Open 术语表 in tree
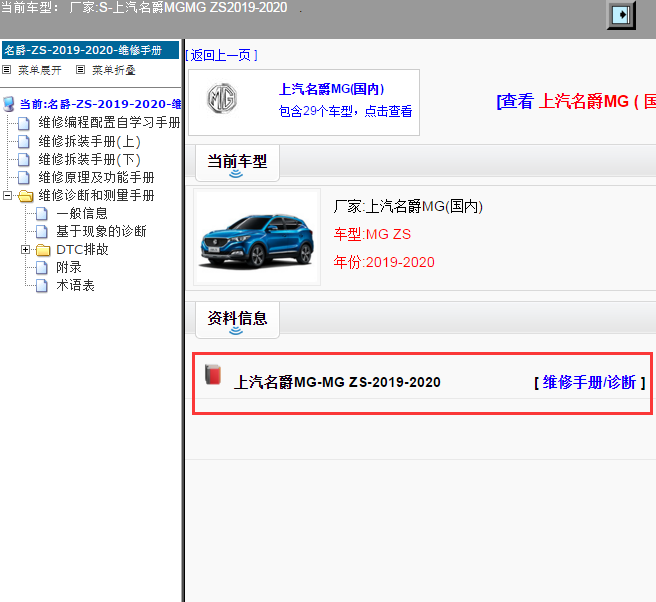The image size is (656, 602). [x=76, y=285]
